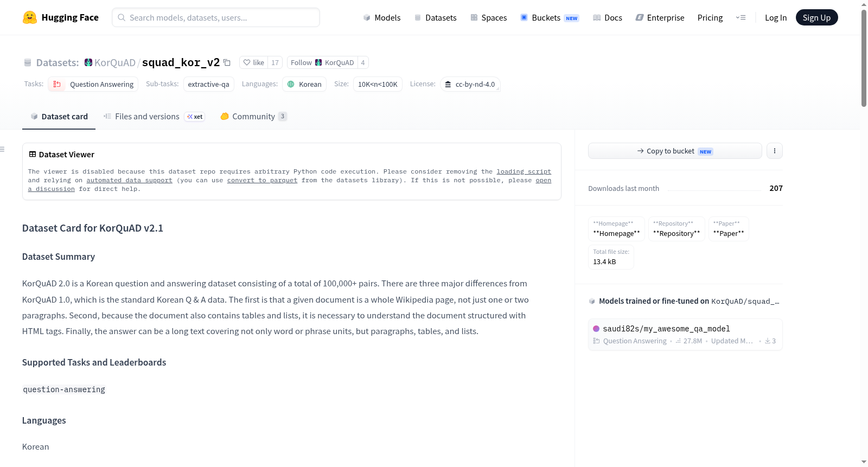The height and width of the screenshot is (467, 868).
Task: Open the **Homepage** card link
Action: coord(616,229)
